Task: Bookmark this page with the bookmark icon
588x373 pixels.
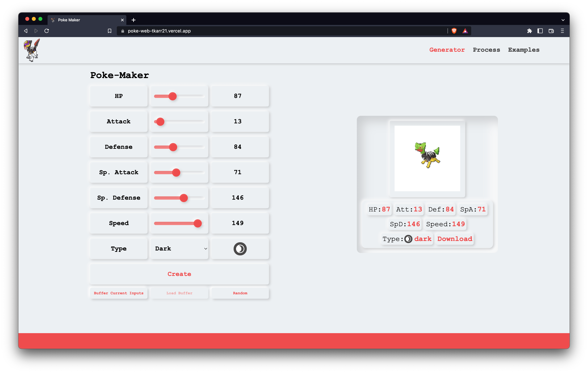Action: [x=110, y=31]
